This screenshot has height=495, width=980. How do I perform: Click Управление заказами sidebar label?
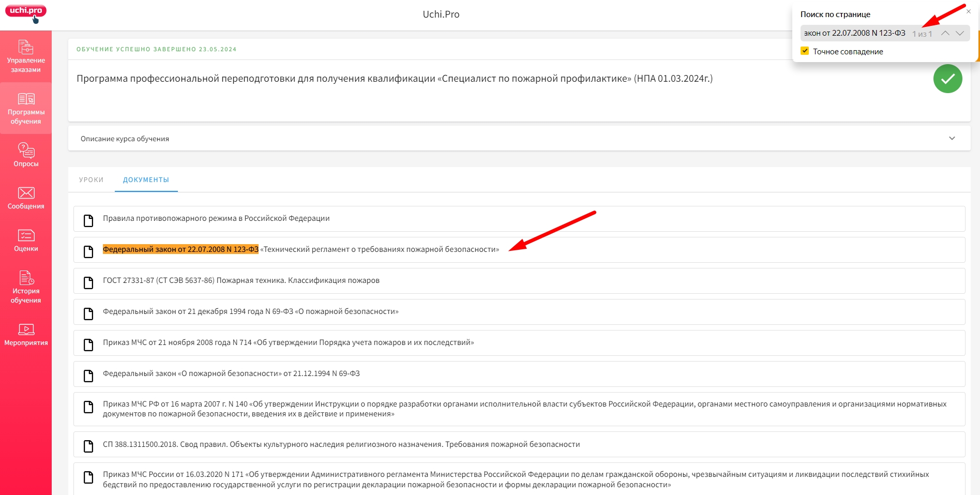26,65
